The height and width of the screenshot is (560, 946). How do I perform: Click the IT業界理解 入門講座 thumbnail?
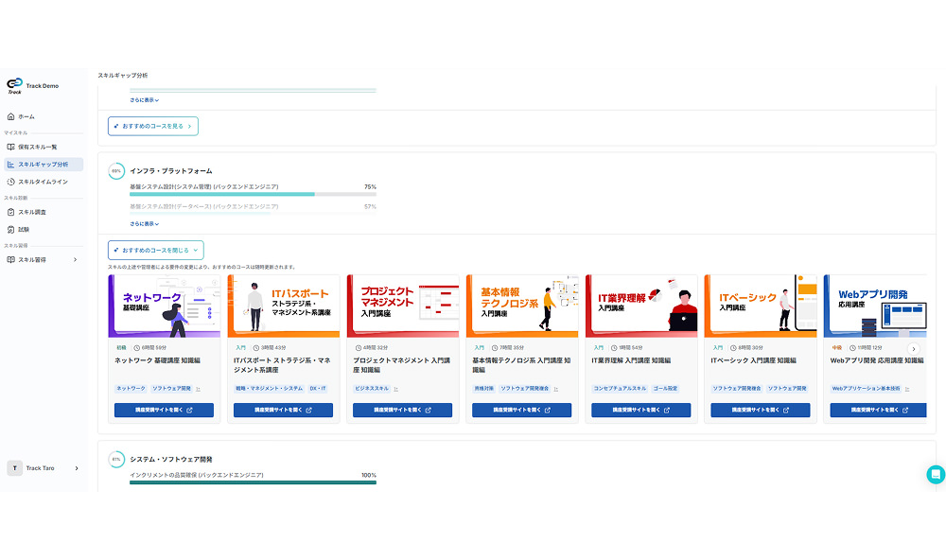click(640, 306)
